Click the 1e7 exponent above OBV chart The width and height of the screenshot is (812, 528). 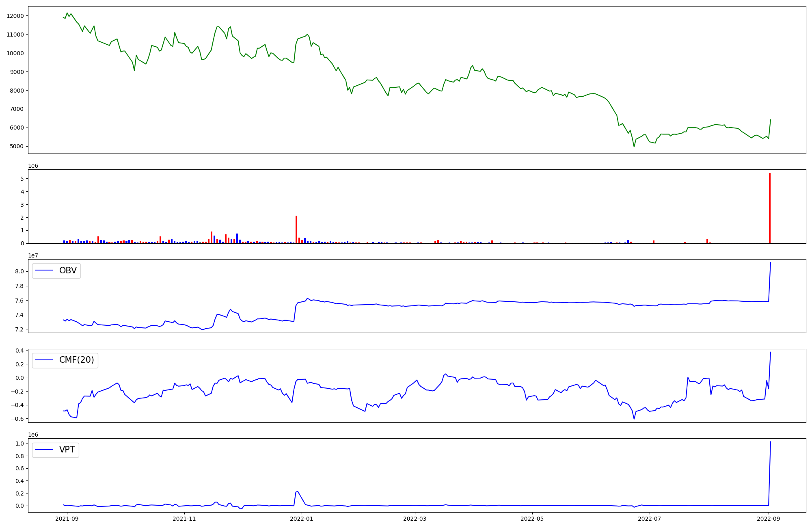tap(33, 255)
